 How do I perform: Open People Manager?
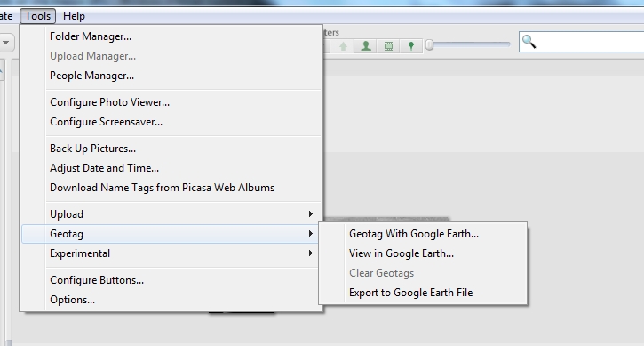(171, 76)
